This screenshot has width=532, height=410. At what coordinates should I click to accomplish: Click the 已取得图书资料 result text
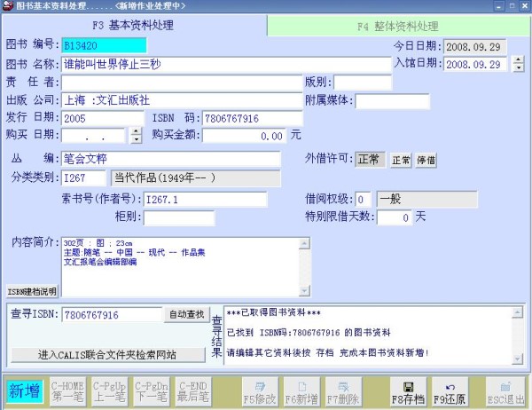[x=274, y=313]
